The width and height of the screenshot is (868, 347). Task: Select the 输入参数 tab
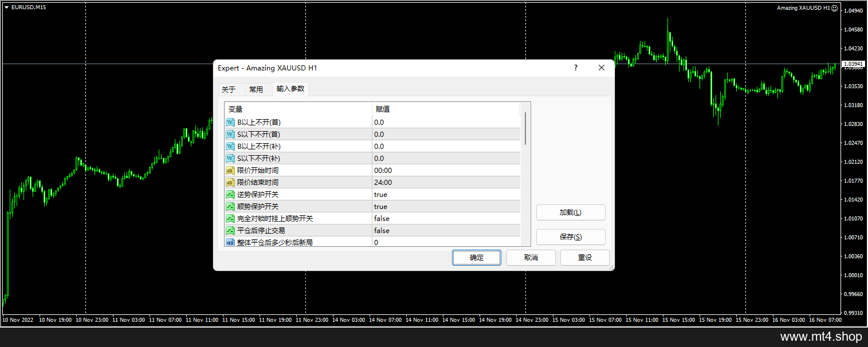pos(290,88)
